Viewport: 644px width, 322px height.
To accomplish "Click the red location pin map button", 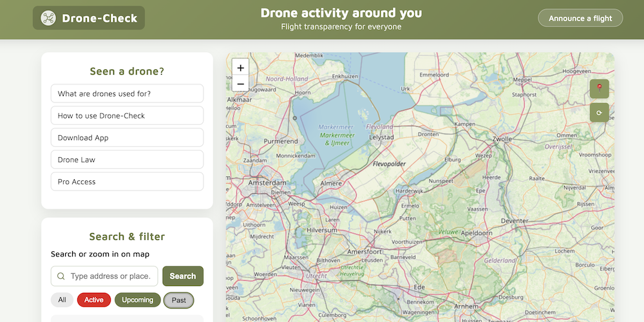I will [599, 88].
